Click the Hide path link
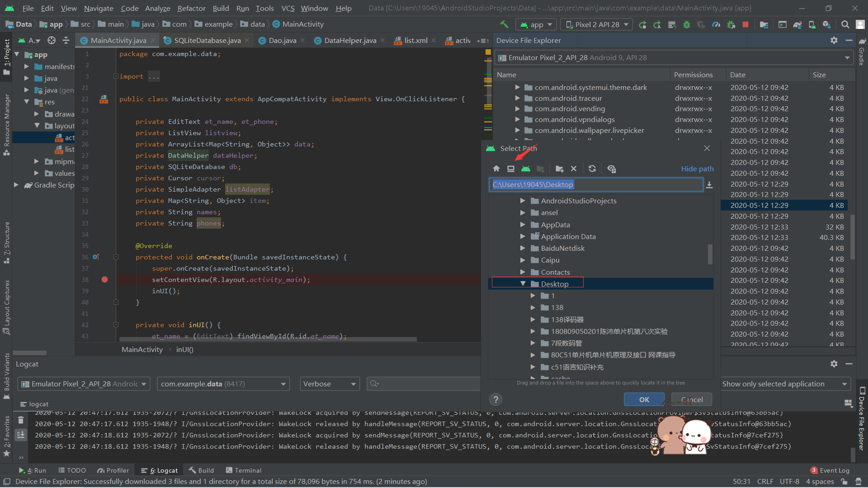Viewport: 868px width, 488px height. coord(697,169)
